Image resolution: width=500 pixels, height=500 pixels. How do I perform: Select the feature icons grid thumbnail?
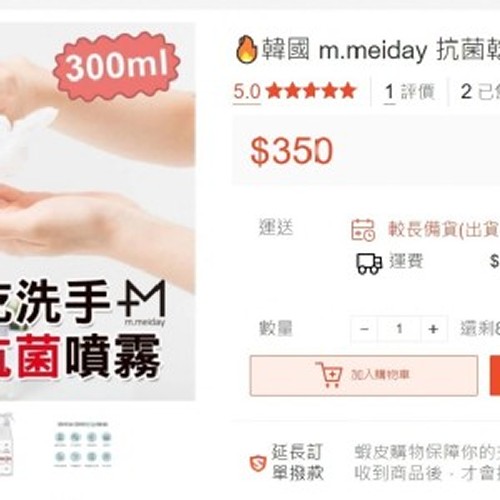(83, 445)
